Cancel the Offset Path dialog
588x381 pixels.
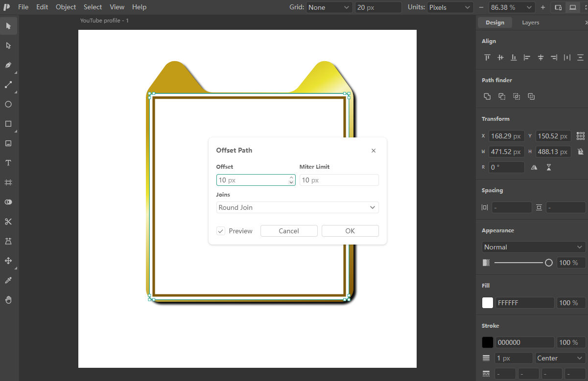[x=289, y=231]
